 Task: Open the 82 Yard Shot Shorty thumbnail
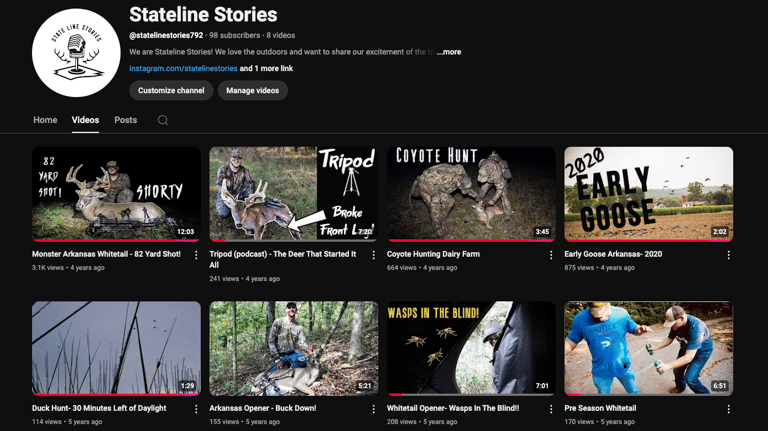(116, 194)
